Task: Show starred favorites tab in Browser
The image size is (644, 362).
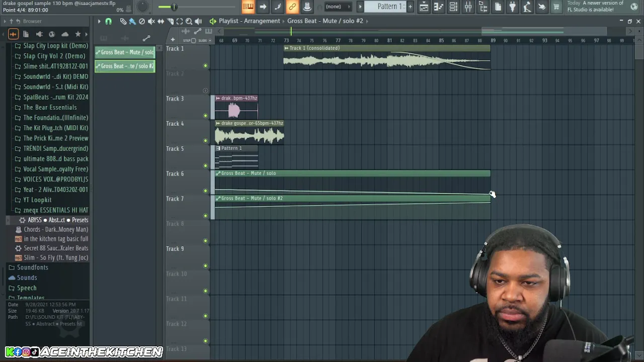Action: 77,34
